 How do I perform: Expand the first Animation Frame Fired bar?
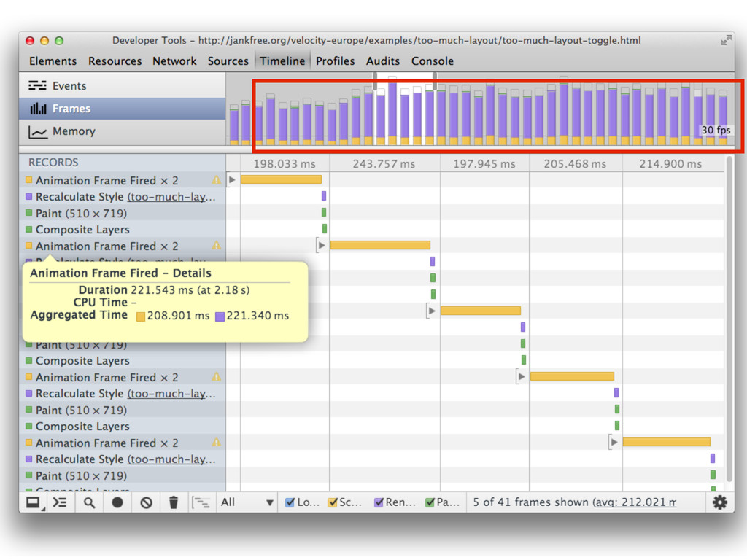[x=233, y=179]
